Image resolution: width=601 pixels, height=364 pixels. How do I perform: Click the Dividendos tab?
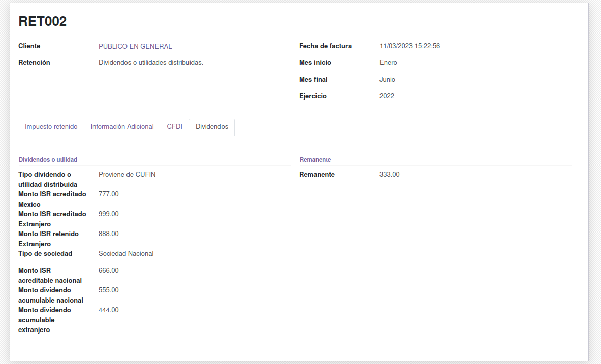coord(211,127)
